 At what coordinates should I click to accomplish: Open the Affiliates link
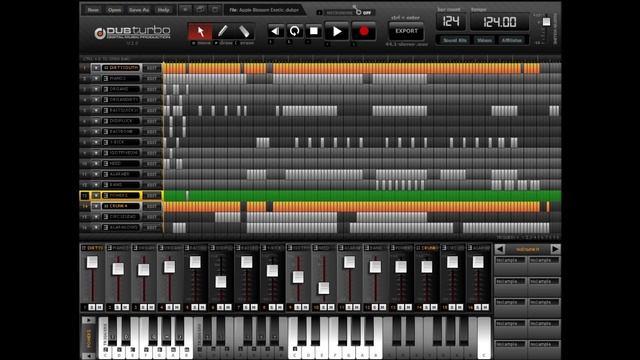[511, 40]
